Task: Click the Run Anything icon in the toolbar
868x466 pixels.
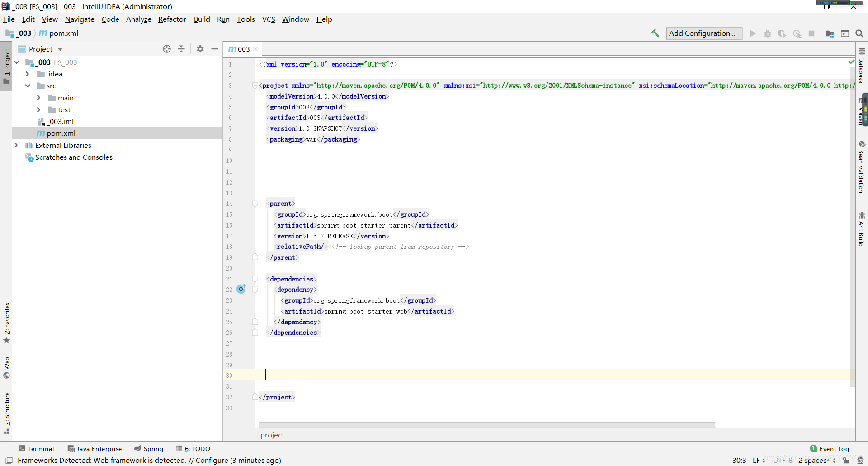Action: pyautogui.click(x=845, y=33)
